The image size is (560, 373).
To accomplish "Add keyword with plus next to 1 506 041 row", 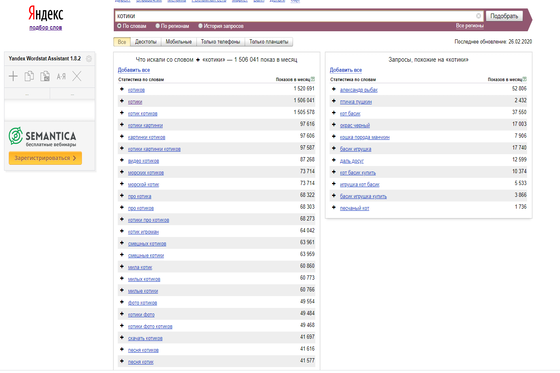I will [122, 101].
